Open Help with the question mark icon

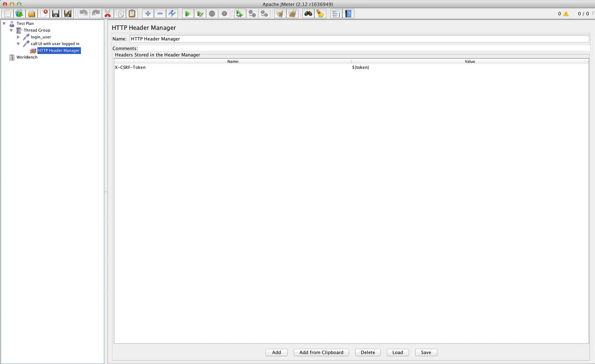348,14
